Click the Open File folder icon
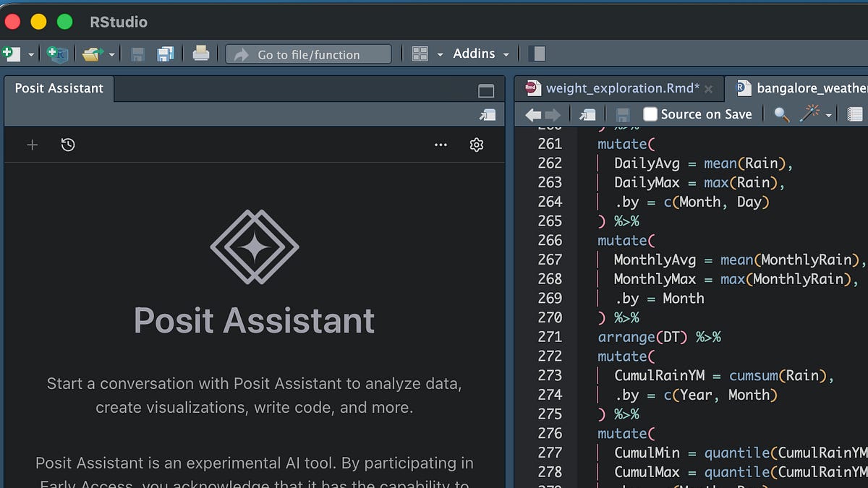 point(92,53)
